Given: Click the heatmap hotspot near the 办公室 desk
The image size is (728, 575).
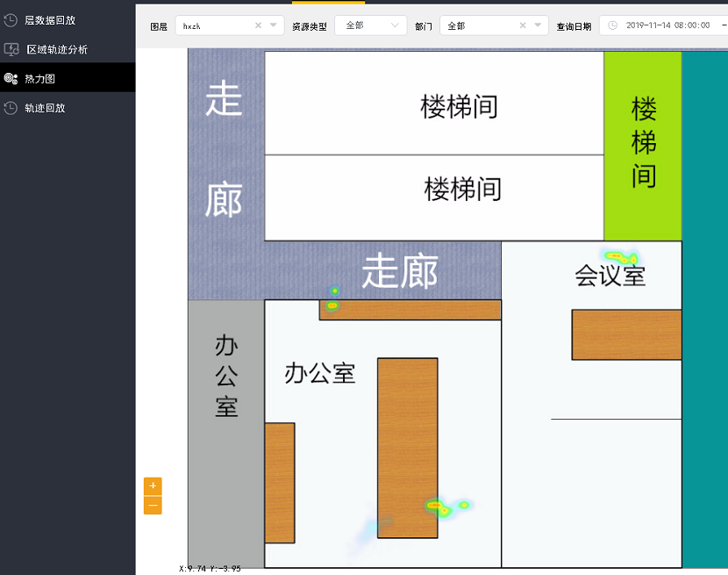Looking at the screenshot, I should point(436,504).
